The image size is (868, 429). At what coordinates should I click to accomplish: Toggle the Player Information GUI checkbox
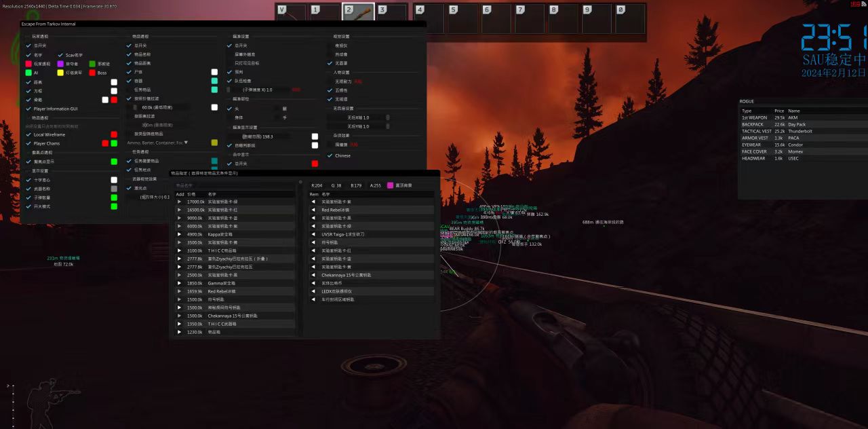click(x=28, y=109)
